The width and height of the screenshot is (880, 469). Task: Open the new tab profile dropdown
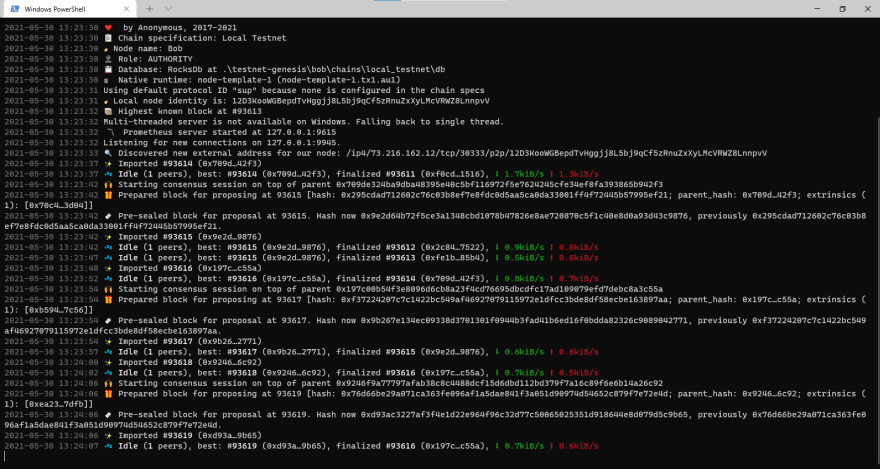coord(168,9)
